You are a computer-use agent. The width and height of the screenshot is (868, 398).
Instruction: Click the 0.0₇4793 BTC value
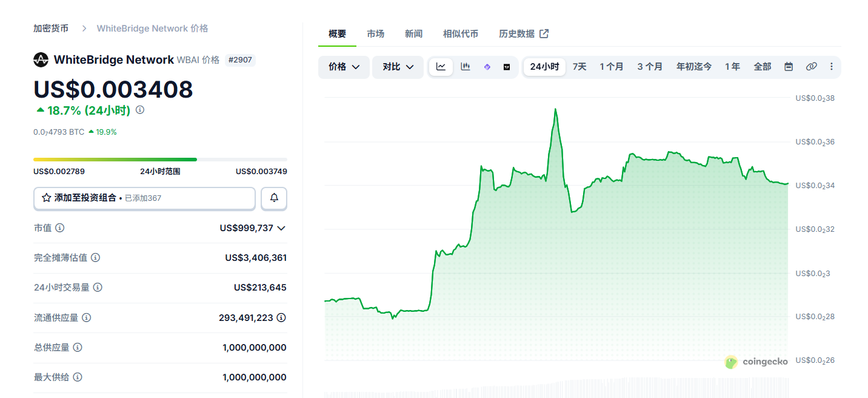click(59, 132)
